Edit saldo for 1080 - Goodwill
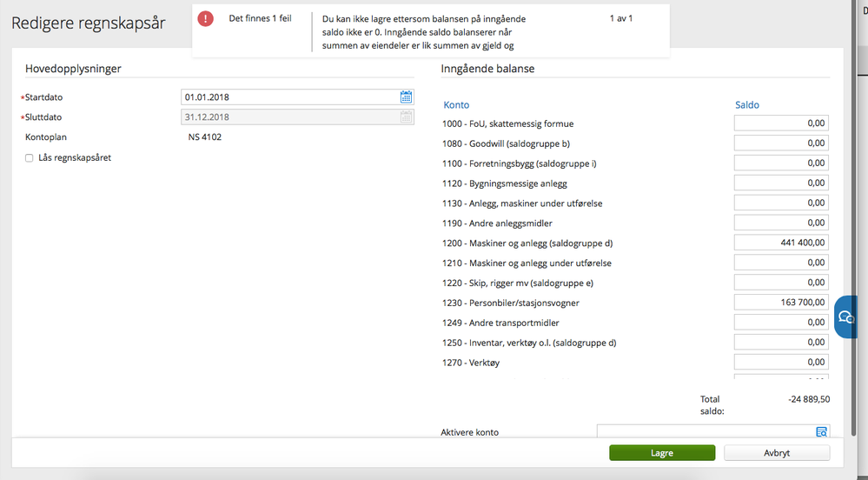868x480 pixels. pos(781,143)
